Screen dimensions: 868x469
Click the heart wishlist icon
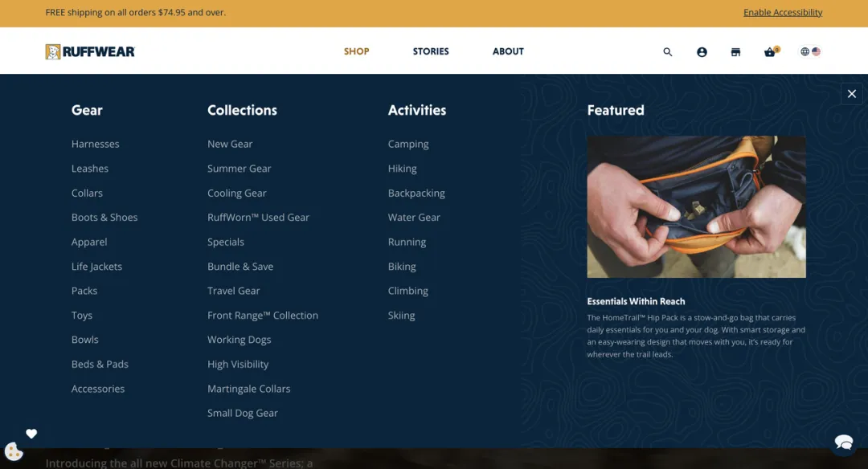[x=31, y=434]
